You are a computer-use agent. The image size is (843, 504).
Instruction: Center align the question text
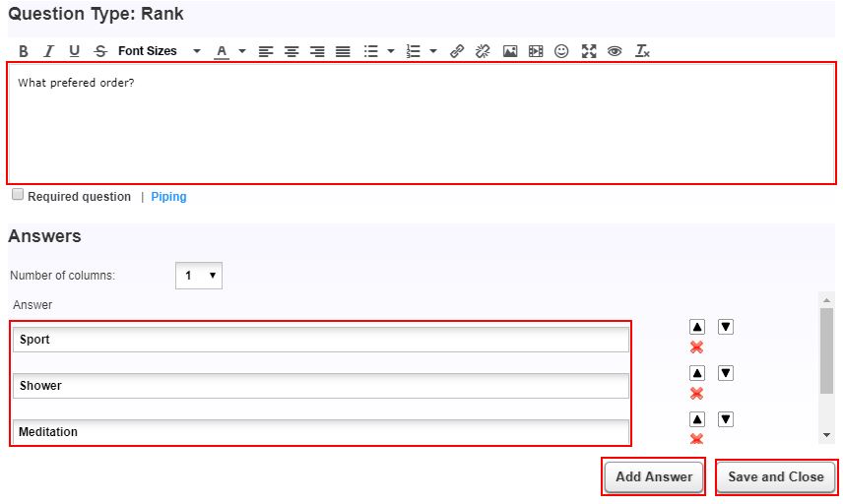point(292,51)
